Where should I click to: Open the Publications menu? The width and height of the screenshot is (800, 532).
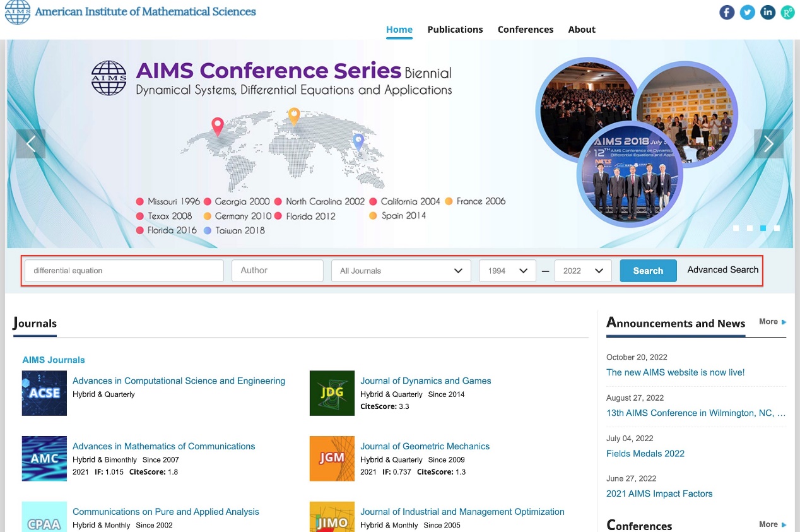tap(455, 30)
